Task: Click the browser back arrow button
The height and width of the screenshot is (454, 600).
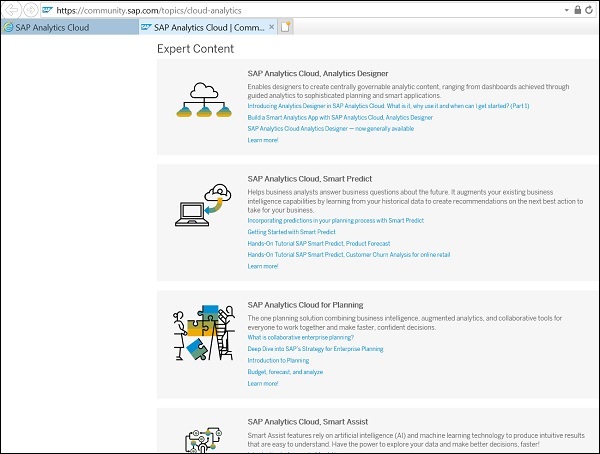Action: pyautogui.click(x=11, y=9)
